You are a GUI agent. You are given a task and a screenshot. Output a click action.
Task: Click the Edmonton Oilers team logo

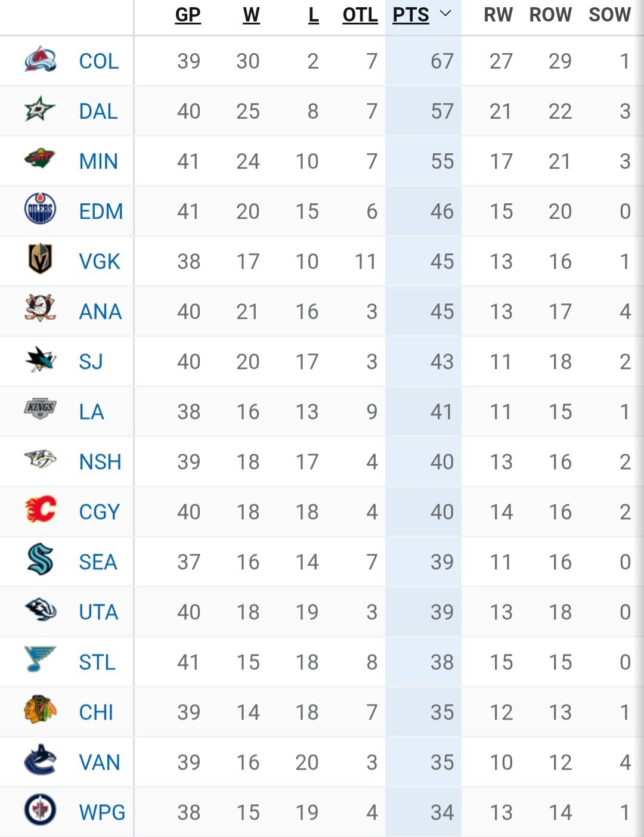[40, 210]
